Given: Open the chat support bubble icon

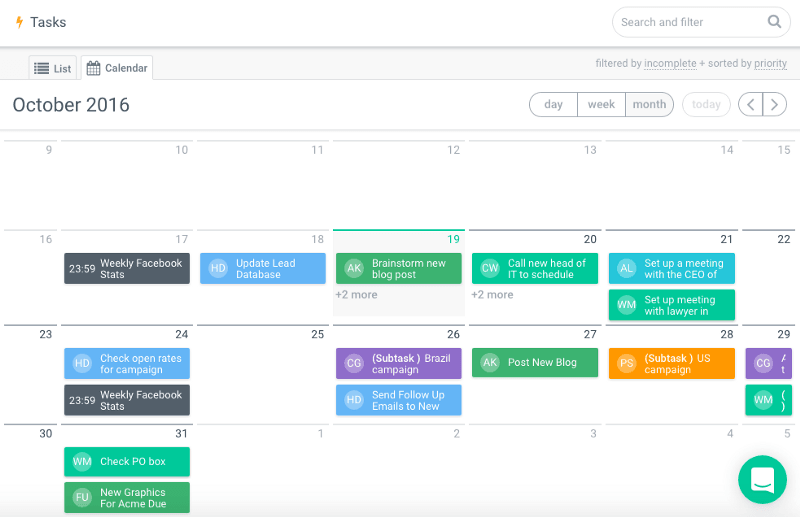Looking at the screenshot, I should point(762,480).
